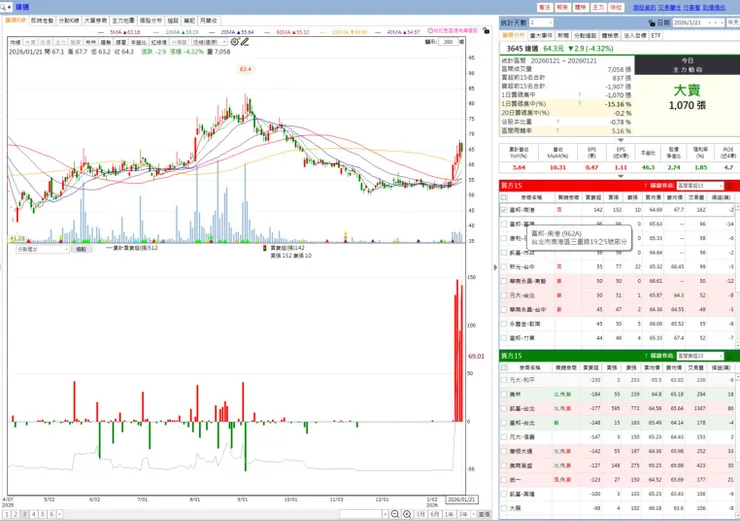Click the zoom in magnifier icon
Image resolution: width=740 pixels, height=521 pixels.
407,514
